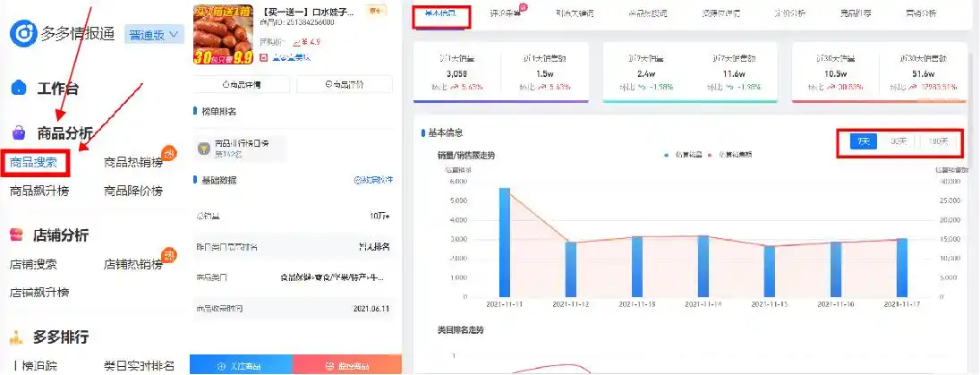Select the 180天 time range
This screenshot has width=980, height=375.
click(x=938, y=141)
